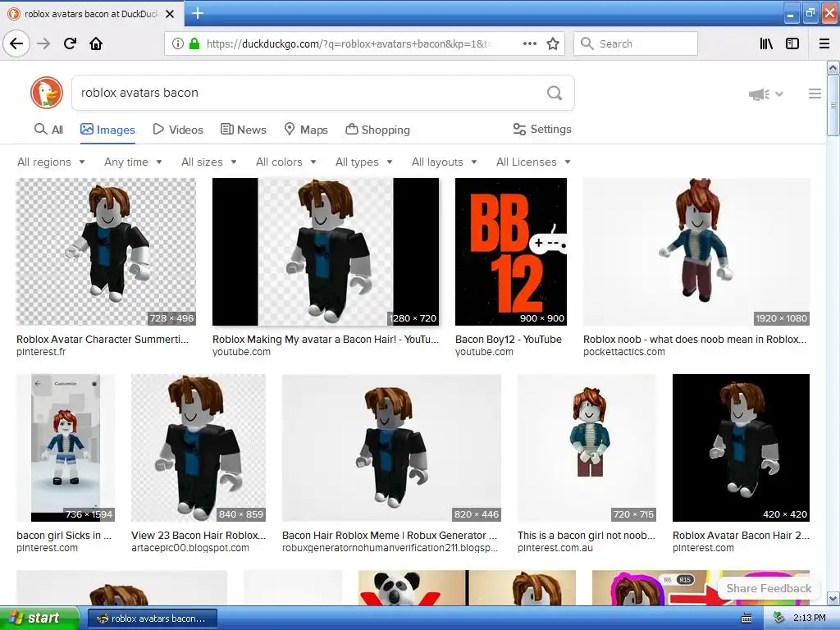Switch to the All results tab
Viewport: 840px width, 630px height.
tap(48, 130)
